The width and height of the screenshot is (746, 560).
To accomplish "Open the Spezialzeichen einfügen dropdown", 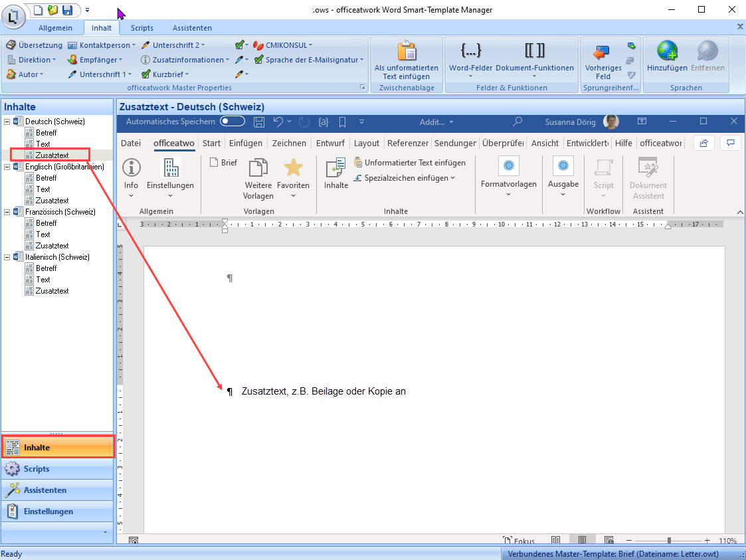I will pos(405,178).
